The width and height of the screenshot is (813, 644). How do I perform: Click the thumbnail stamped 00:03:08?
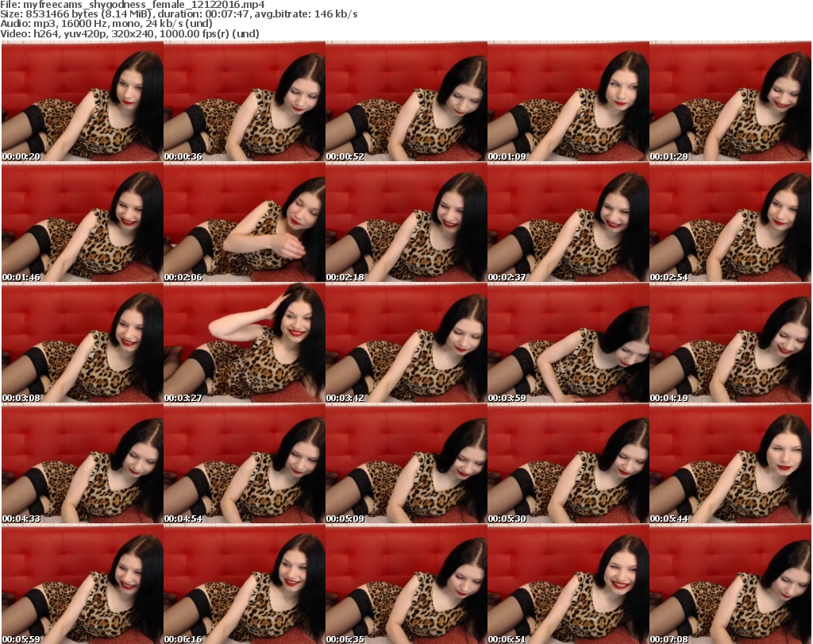click(x=83, y=343)
